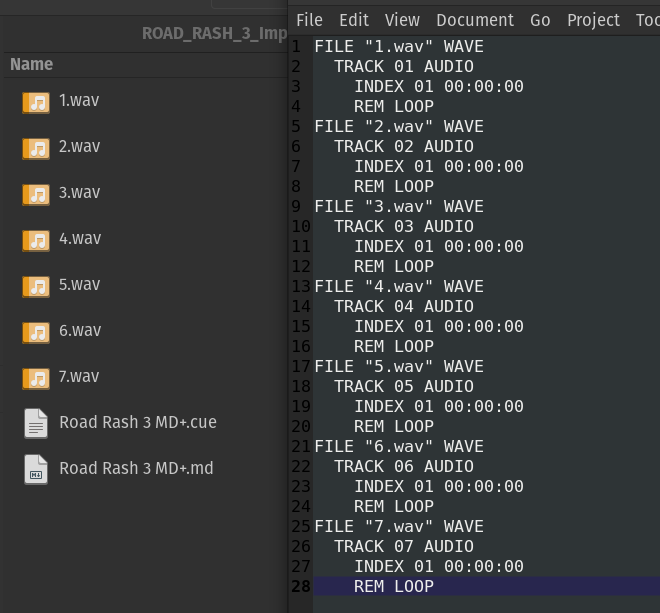This screenshot has width=660, height=613.
Task: Place cursor on FILE "7.wav" WAVE line
Action: pyautogui.click(x=399, y=526)
